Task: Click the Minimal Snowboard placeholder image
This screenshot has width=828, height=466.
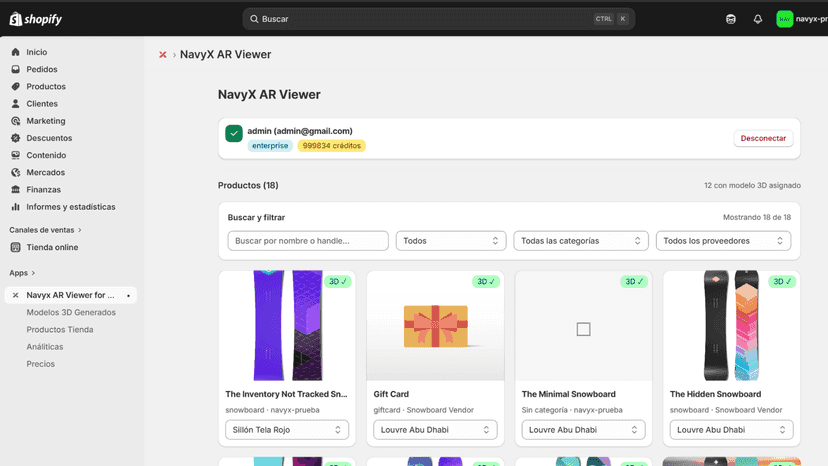Action: [x=583, y=325]
